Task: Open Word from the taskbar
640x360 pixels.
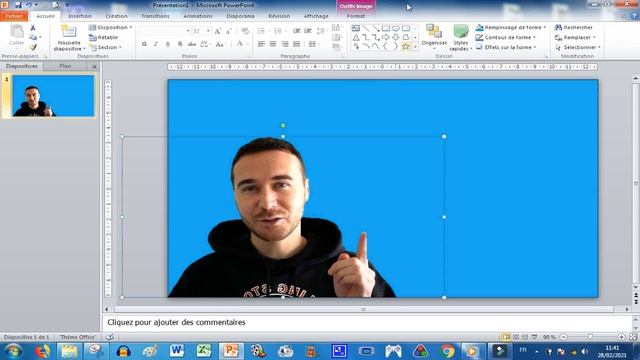Action: [176, 351]
